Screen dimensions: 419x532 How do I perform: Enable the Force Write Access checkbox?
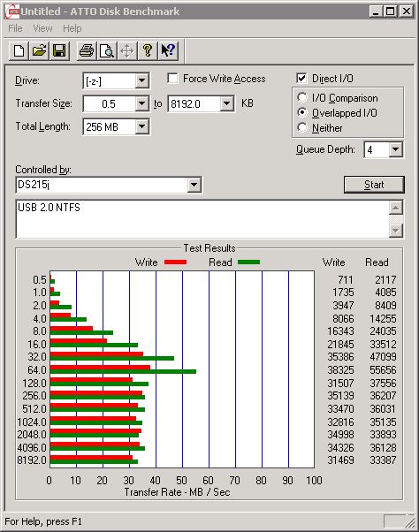point(172,79)
